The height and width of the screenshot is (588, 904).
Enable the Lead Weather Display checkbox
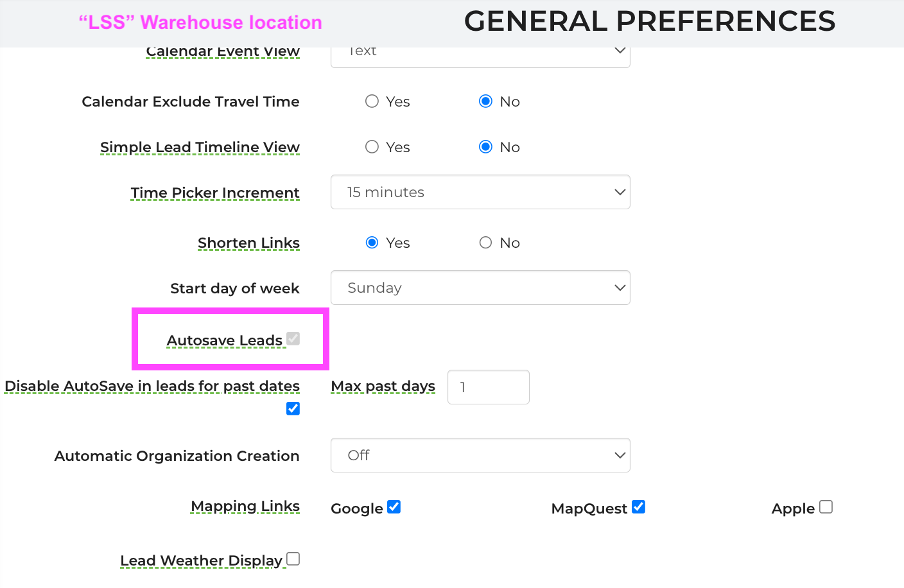point(293,559)
